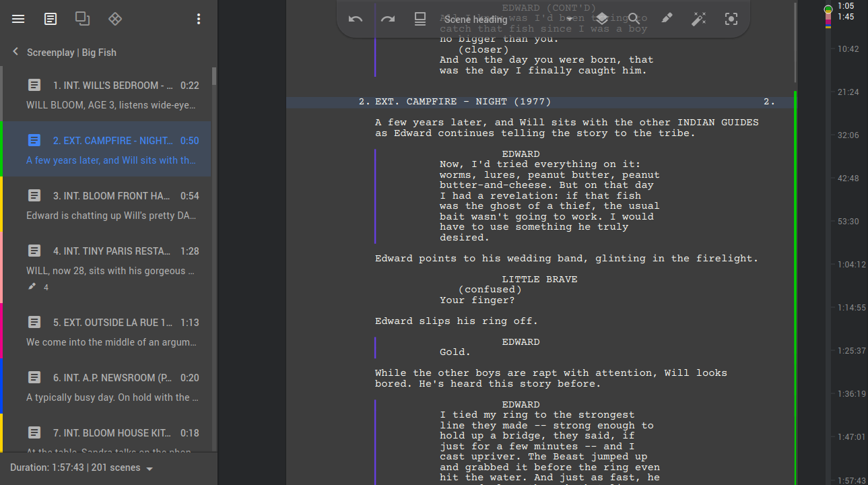Select scene 6 INT. A.P. NEWSROOM

click(107, 386)
